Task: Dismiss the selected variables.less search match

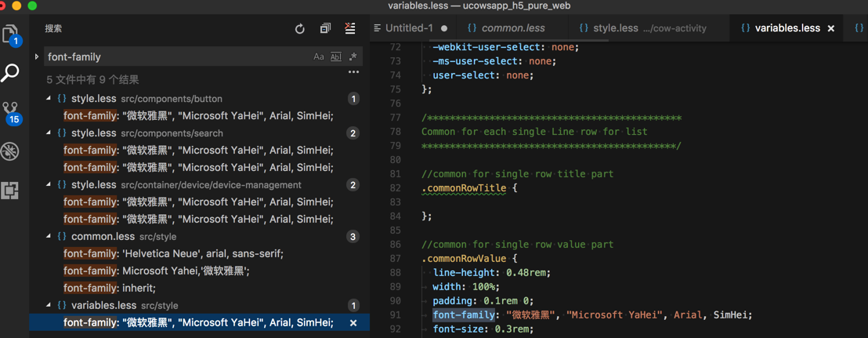Action: tap(353, 323)
